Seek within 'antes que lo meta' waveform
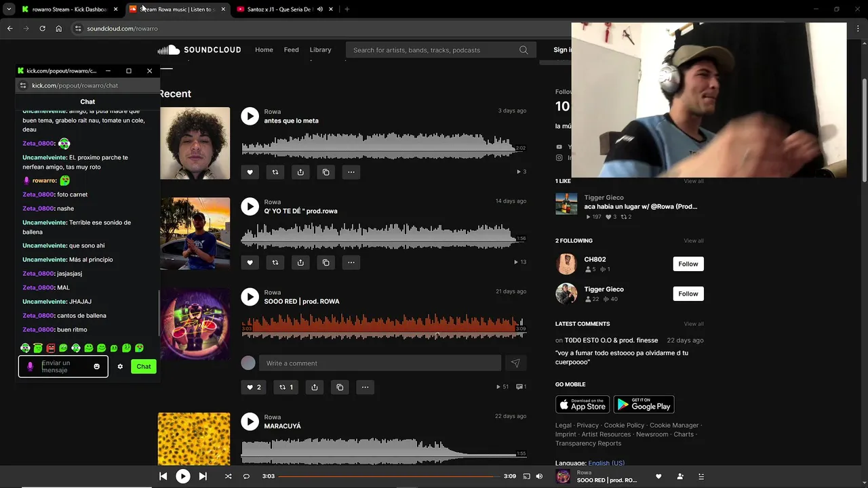The width and height of the screenshot is (868, 488). (x=383, y=146)
